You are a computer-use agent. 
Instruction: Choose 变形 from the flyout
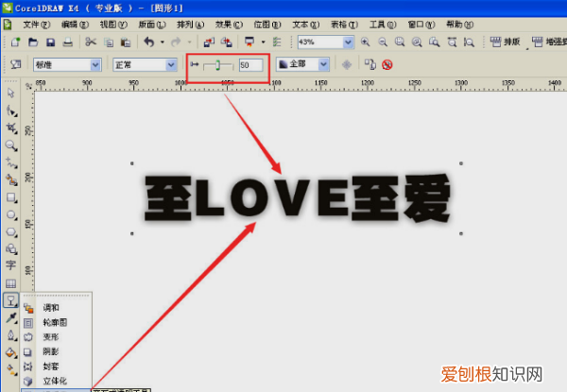[57, 337]
